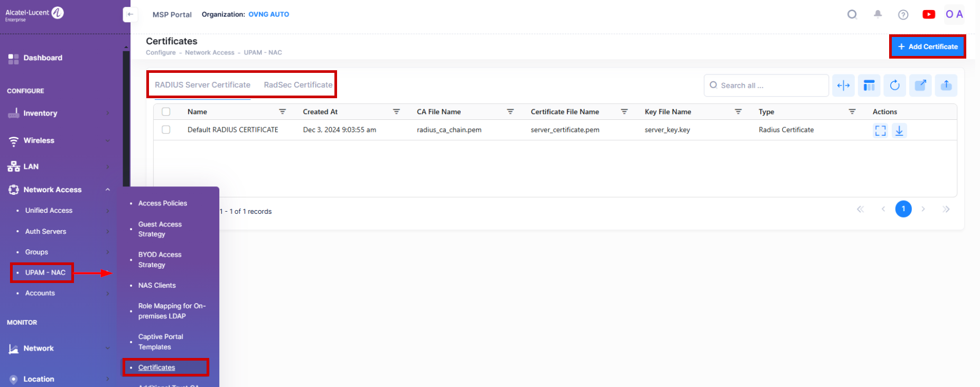Download the Default RADIUS CERTIFICATE

tap(899, 130)
